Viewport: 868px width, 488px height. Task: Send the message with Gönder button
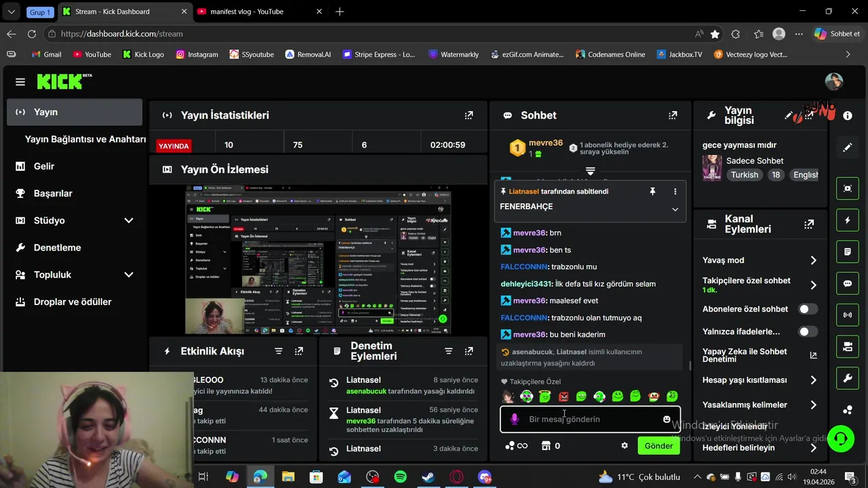coord(658,446)
